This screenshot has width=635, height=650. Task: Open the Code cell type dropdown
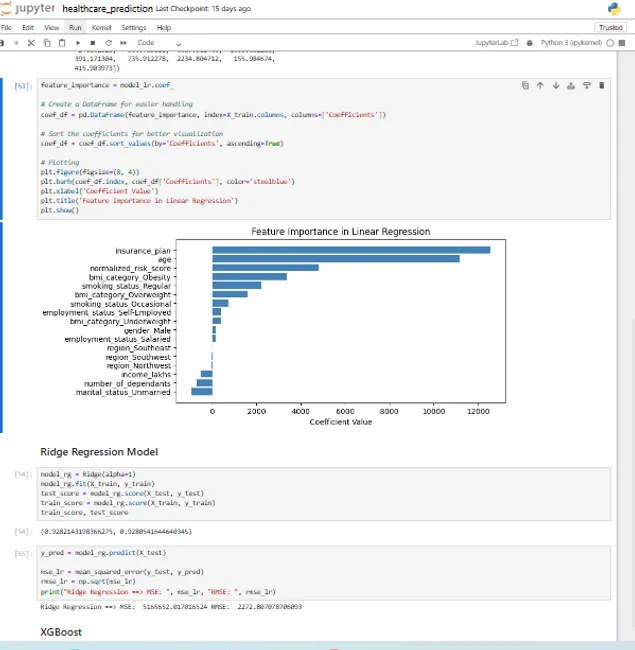pyautogui.click(x=158, y=43)
